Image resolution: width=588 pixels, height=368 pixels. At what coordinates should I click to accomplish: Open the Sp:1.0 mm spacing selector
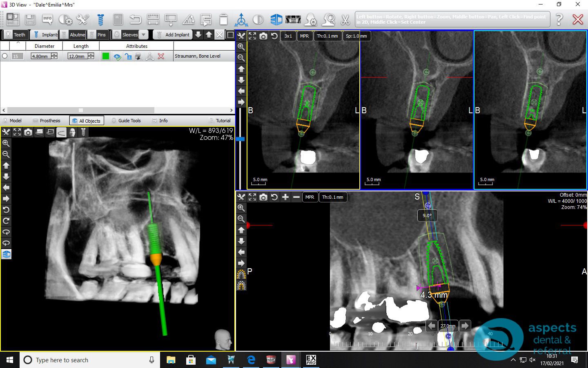(356, 36)
